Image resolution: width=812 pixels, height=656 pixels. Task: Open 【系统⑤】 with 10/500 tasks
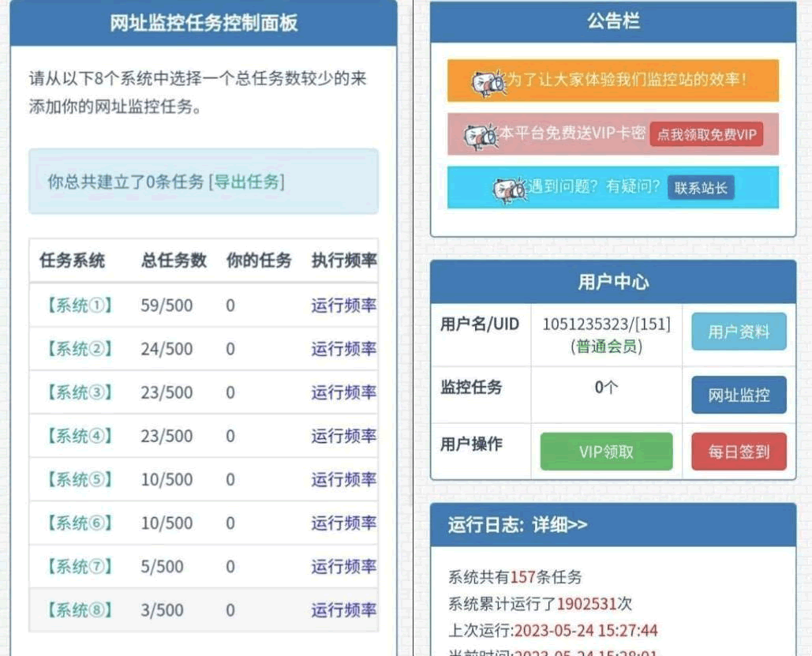pos(79,479)
